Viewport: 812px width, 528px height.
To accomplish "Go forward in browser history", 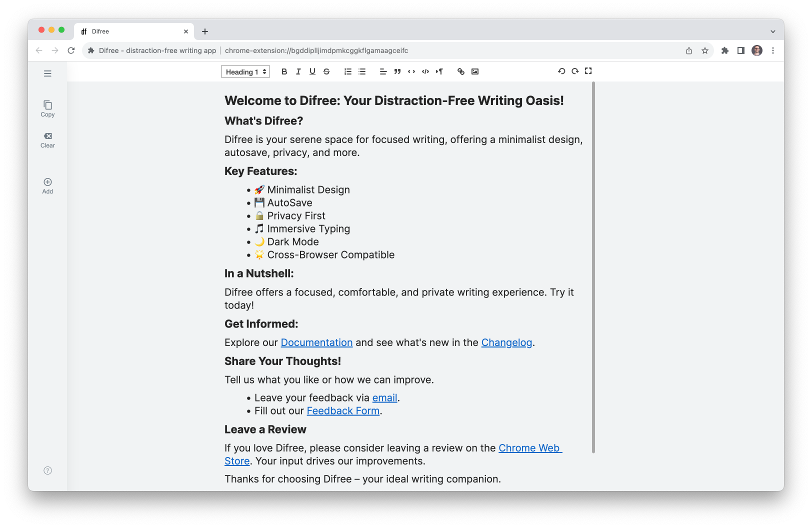I will 55,50.
